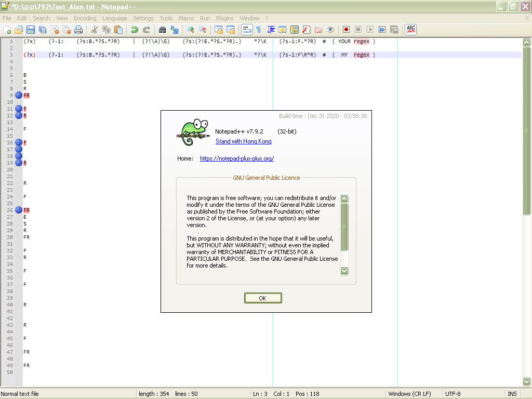Viewport: 532px width, 399px height.
Task: Save the current file with floppy icon
Action: tap(31, 30)
